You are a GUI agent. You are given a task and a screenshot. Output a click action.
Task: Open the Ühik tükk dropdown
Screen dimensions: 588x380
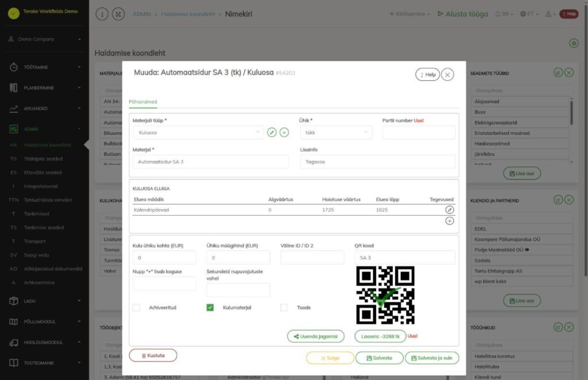coord(336,132)
